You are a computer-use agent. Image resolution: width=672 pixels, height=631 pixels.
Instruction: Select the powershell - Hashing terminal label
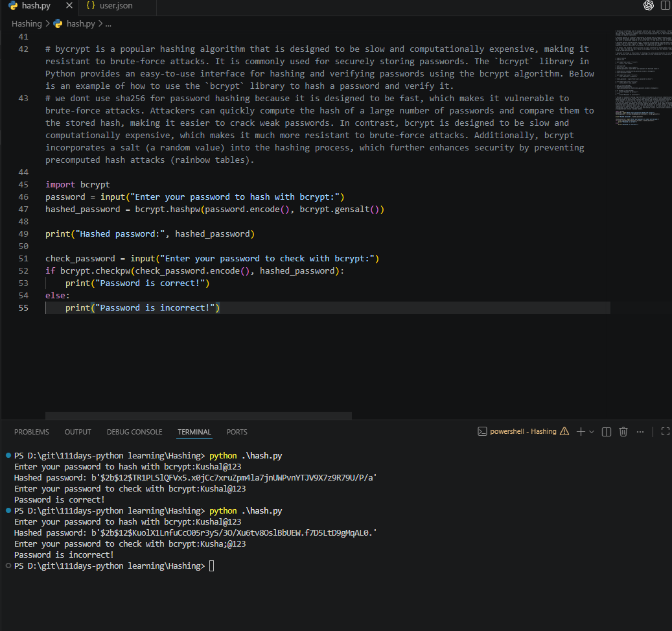[x=523, y=431]
